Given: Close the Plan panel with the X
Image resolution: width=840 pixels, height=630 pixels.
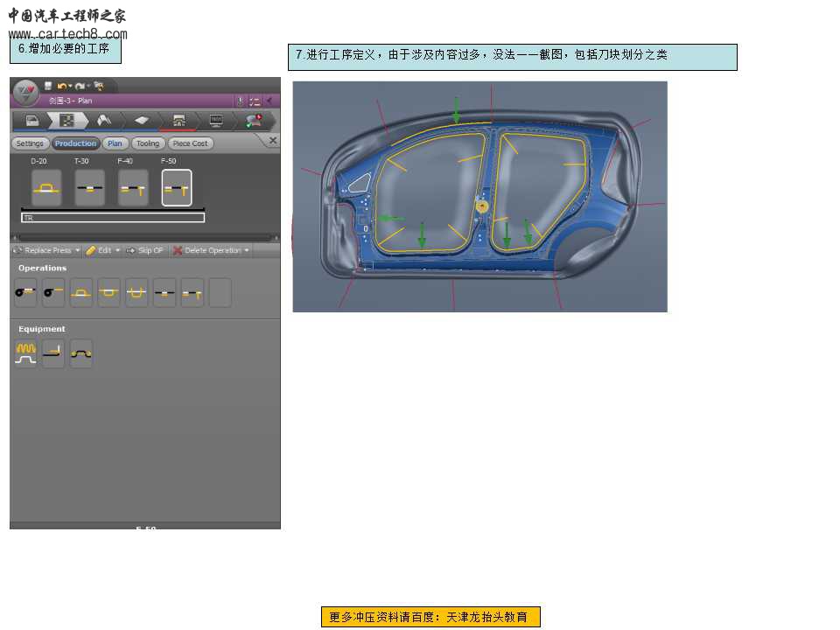Looking at the screenshot, I should tap(273, 140).
